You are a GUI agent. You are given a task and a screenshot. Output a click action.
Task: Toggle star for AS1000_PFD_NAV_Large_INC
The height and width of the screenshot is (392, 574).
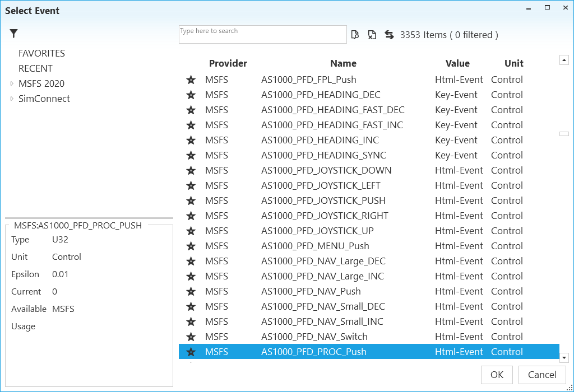[x=191, y=277]
